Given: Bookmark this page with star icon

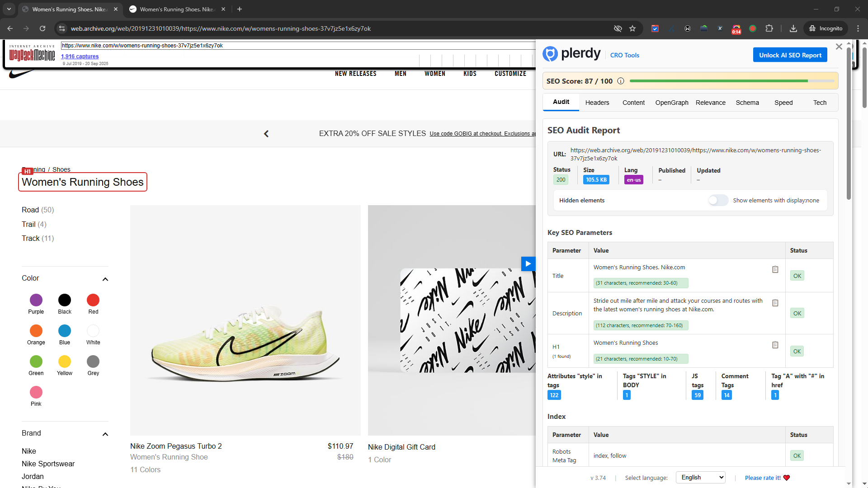Looking at the screenshot, I should click(632, 28).
